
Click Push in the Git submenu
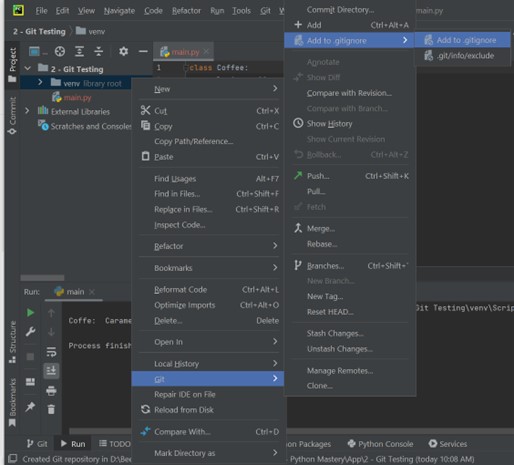350,176
